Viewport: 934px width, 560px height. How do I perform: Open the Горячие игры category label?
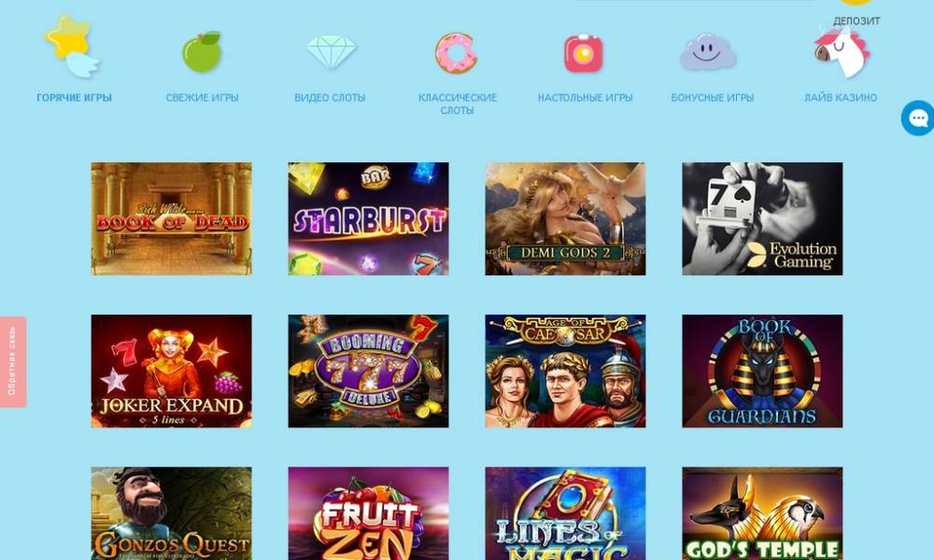click(x=74, y=98)
